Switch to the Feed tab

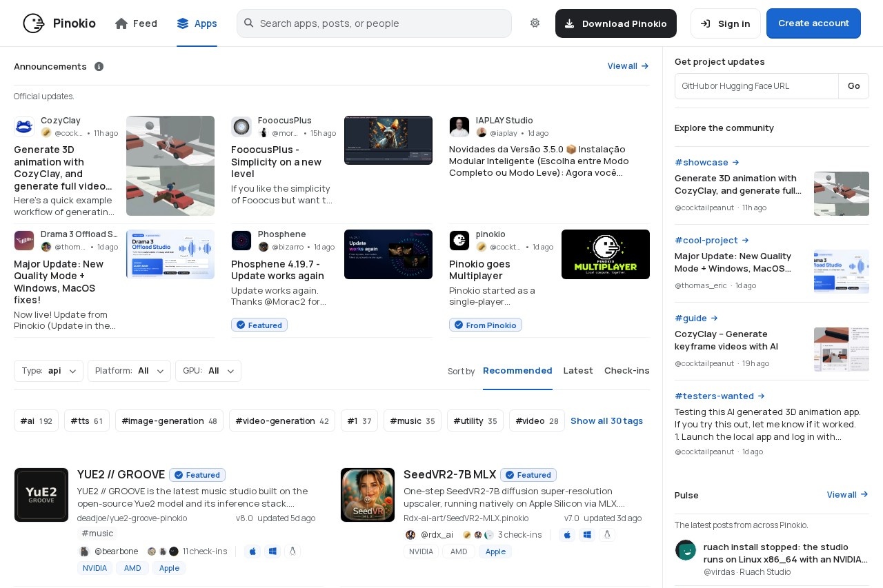(x=136, y=23)
